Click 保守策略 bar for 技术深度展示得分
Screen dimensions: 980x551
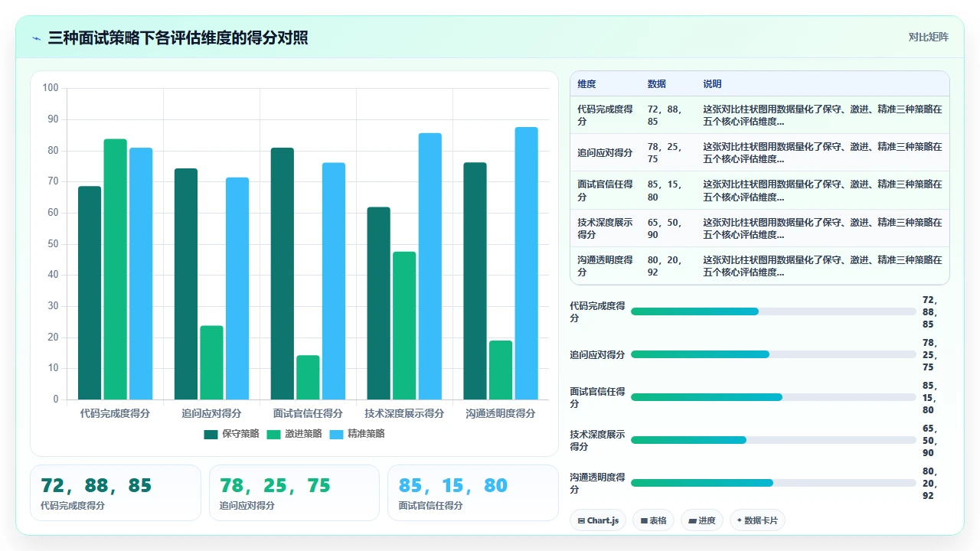pyautogui.click(x=379, y=303)
